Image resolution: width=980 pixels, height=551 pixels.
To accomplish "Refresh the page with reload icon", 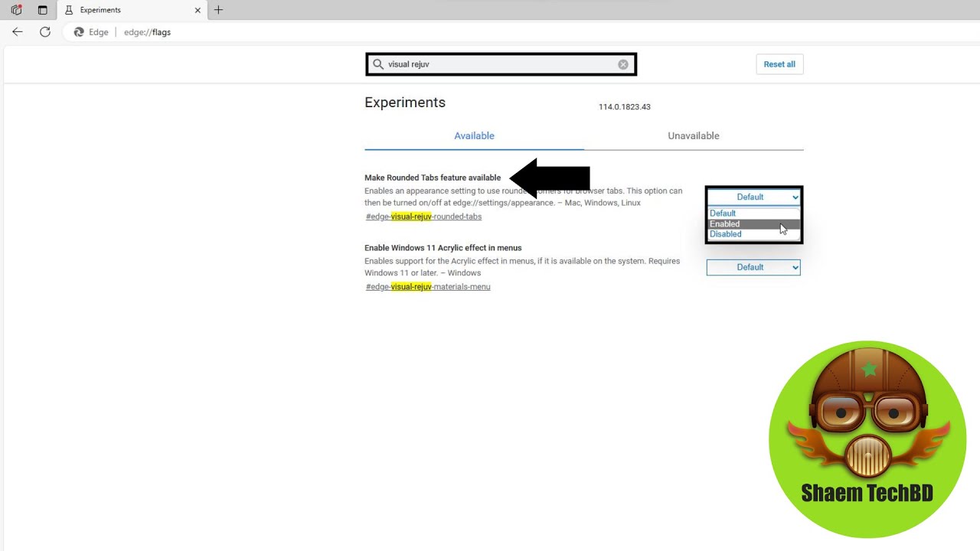I will tap(45, 32).
